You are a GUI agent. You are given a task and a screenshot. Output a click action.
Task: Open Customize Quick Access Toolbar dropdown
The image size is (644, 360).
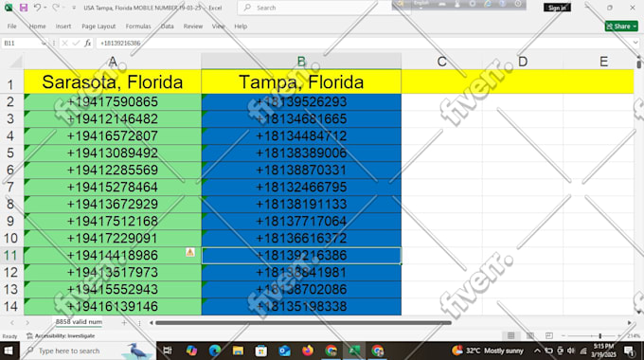[74, 8]
